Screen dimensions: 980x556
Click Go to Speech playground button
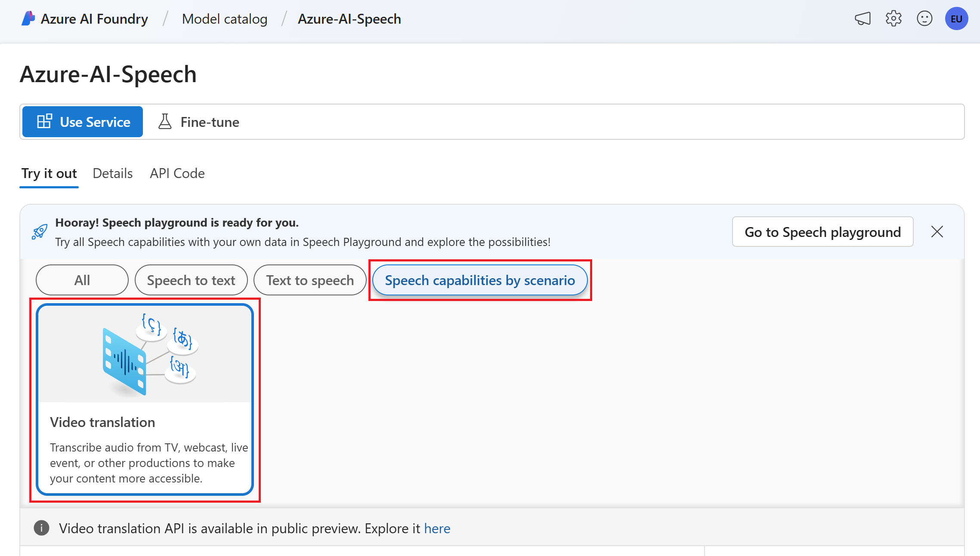[822, 232]
